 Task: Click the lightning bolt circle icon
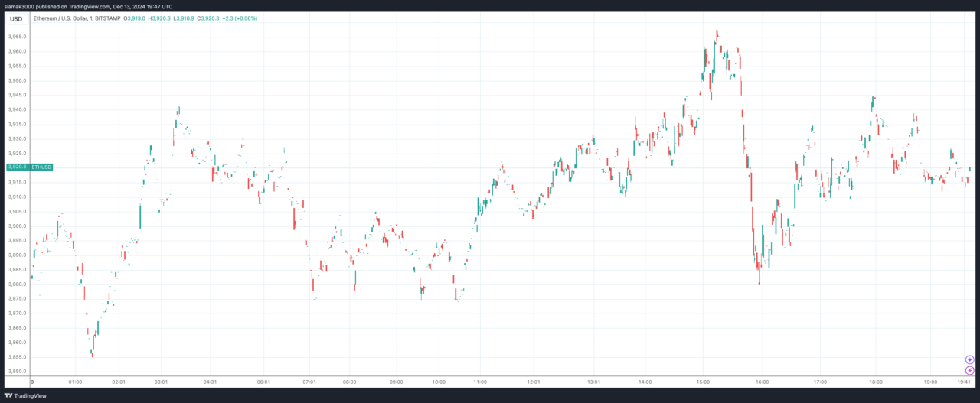pyautogui.click(x=969, y=370)
